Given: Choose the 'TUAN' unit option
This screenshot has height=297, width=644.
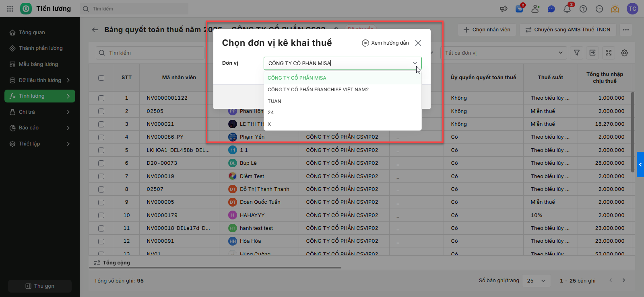Looking at the screenshot, I should coord(275,101).
